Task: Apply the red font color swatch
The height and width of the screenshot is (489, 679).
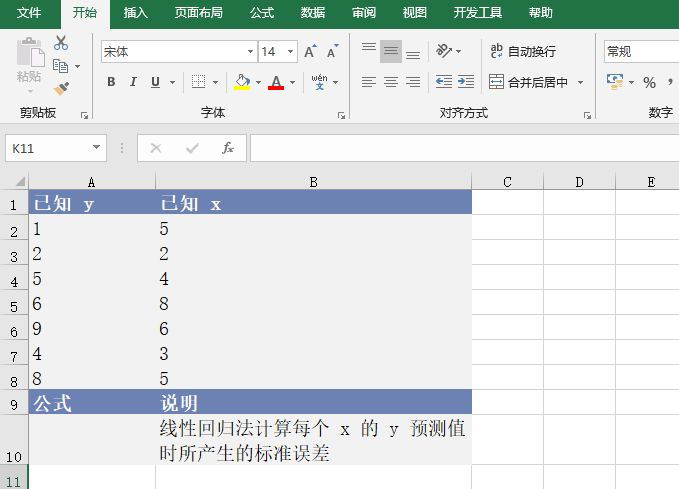Action: (x=276, y=82)
